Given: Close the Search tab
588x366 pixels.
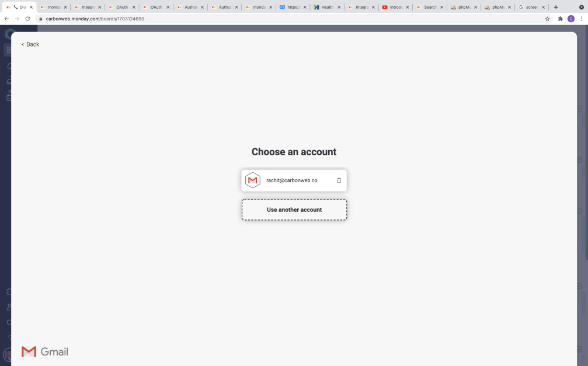Looking at the screenshot, I should (x=441, y=7).
